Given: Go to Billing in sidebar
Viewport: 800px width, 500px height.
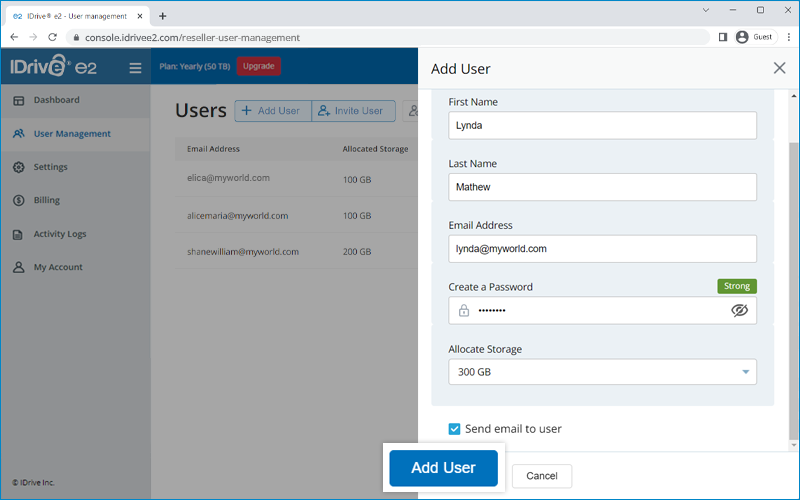Looking at the screenshot, I should click(46, 200).
